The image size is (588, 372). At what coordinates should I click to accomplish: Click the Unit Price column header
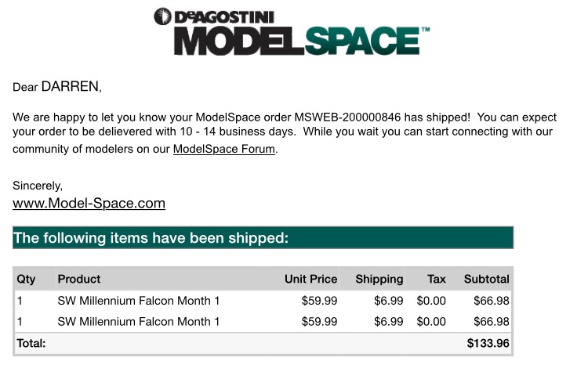coord(310,279)
